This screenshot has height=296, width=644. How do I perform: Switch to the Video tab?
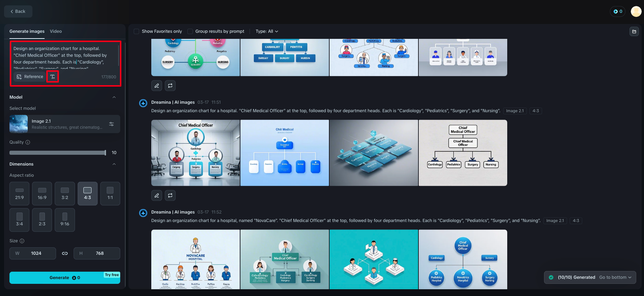(56, 31)
